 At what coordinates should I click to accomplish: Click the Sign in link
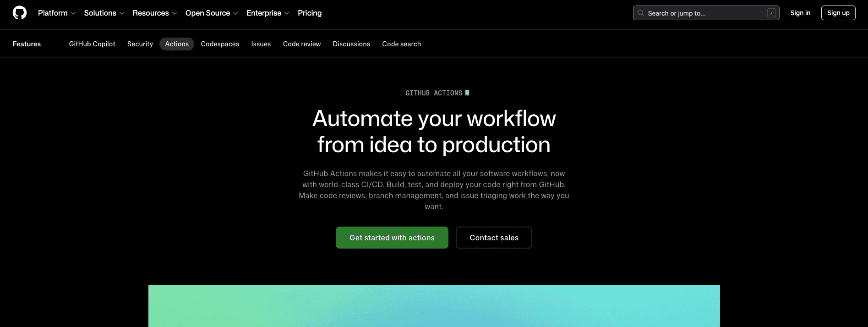click(x=800, y=13)
